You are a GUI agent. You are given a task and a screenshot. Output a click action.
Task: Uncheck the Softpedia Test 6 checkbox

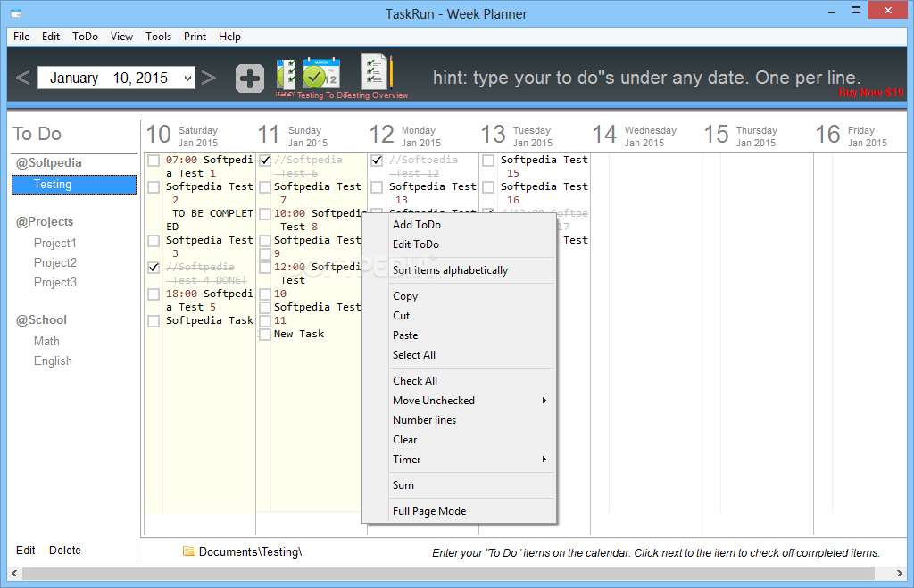pyautogui.click(x=265, y=161)
